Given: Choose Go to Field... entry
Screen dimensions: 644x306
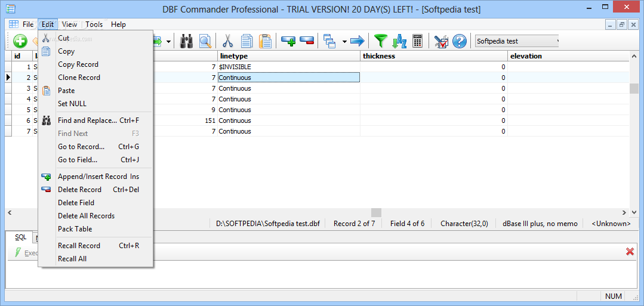Looking at the screenshot, I should pos(95,160).
